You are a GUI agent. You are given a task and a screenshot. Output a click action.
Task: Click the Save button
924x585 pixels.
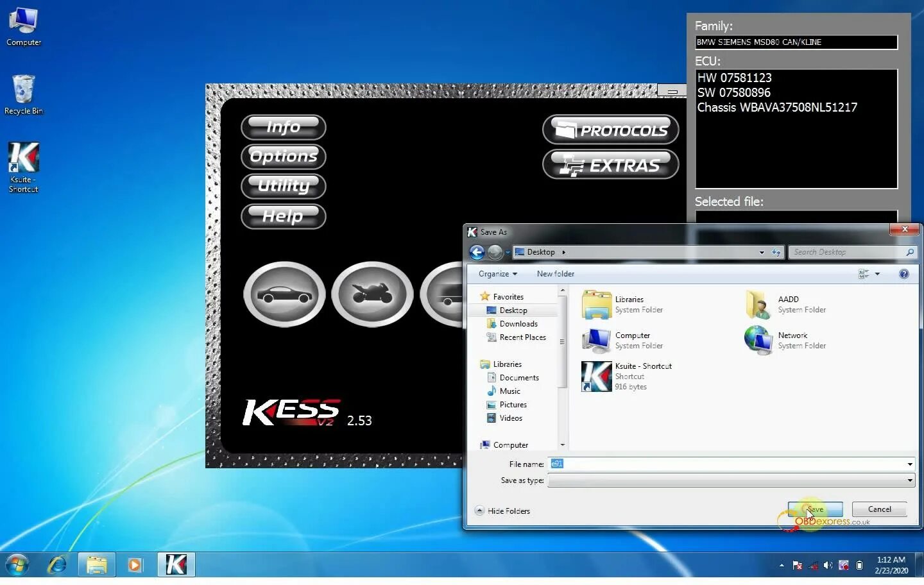coord(816,509)
